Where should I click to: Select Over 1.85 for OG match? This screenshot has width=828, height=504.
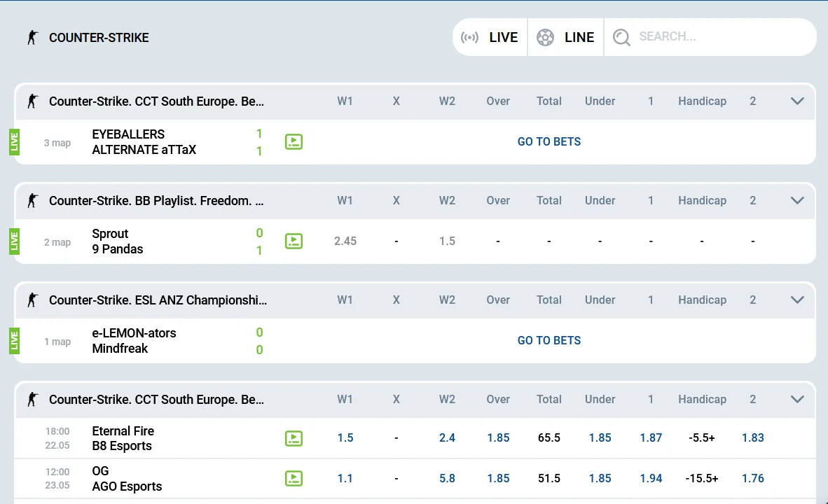(x=498, y=479)
